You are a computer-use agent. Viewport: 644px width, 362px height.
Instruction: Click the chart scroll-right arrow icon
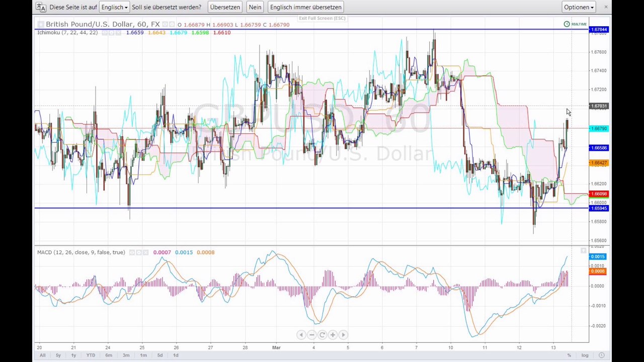tap(343, 335)
